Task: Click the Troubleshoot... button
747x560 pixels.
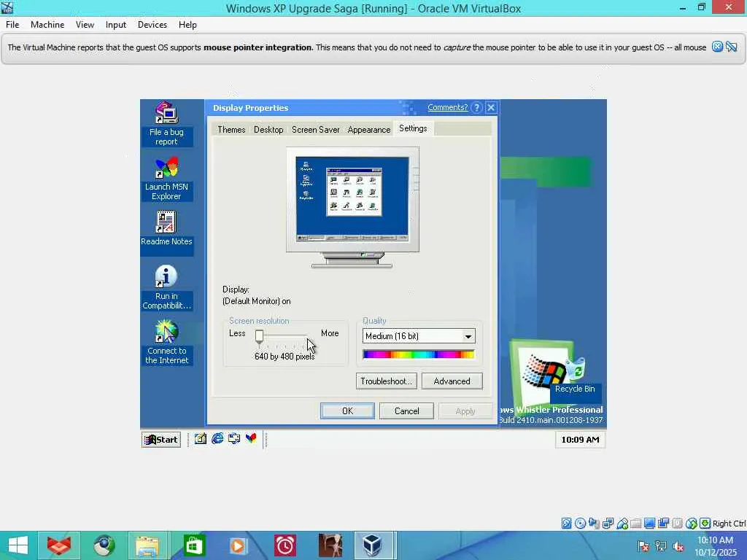Action: coord(387,381)
